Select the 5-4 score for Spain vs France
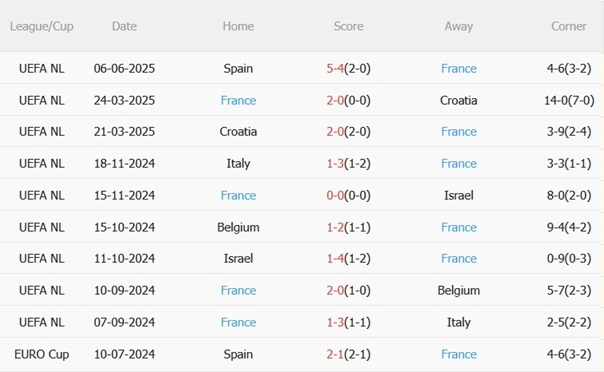604x372 pixels. click(335, 69)
